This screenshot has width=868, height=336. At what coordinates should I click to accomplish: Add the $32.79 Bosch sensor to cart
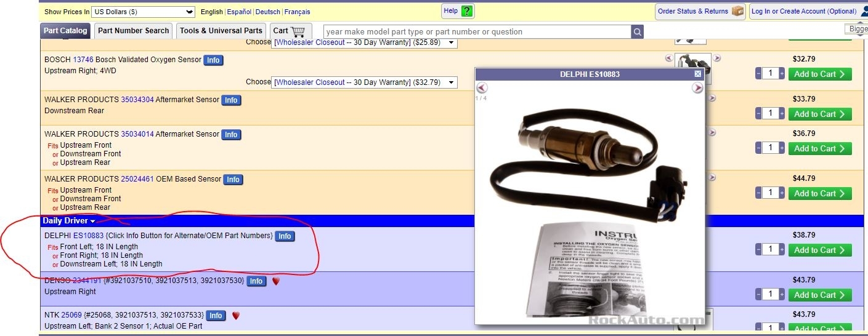(820, 74)
